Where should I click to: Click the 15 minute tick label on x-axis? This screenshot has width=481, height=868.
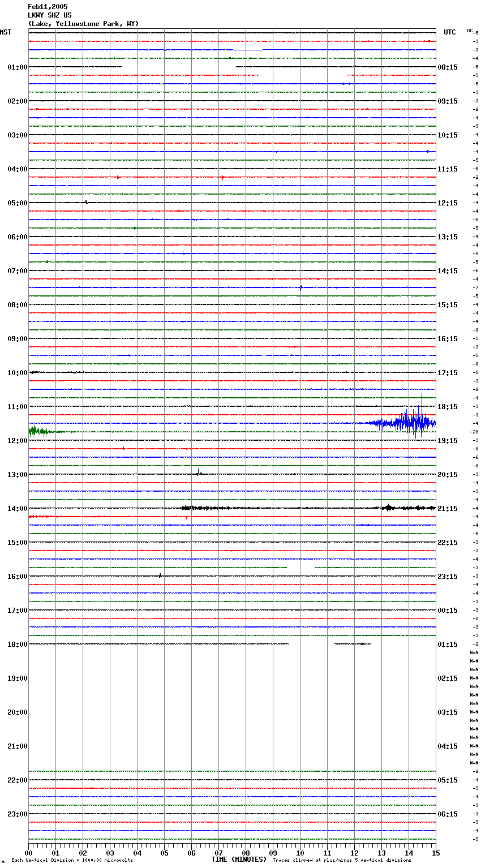pyautogui.click(x=436, y=853)
